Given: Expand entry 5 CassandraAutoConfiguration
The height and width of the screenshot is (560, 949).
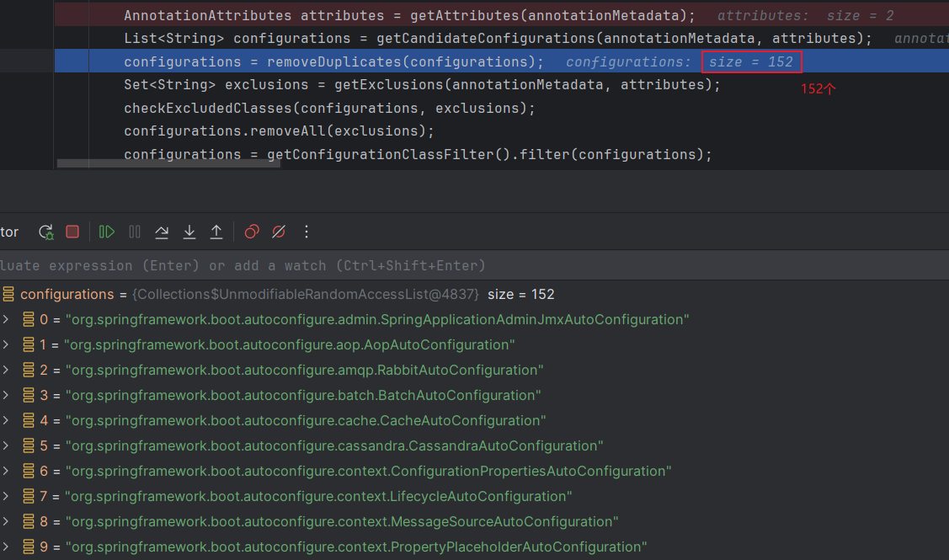Looking at the screenshot, I should (5, 445).
